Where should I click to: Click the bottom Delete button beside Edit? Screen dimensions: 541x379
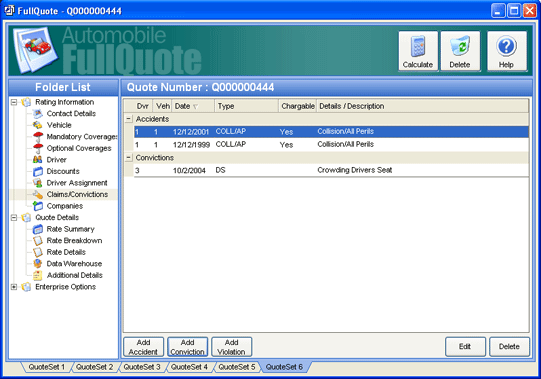point(509,347)
